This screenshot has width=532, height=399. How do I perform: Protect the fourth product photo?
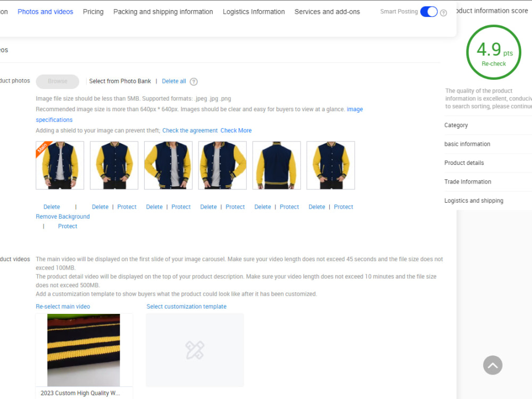pyautogui.click(x=235, y=206)
